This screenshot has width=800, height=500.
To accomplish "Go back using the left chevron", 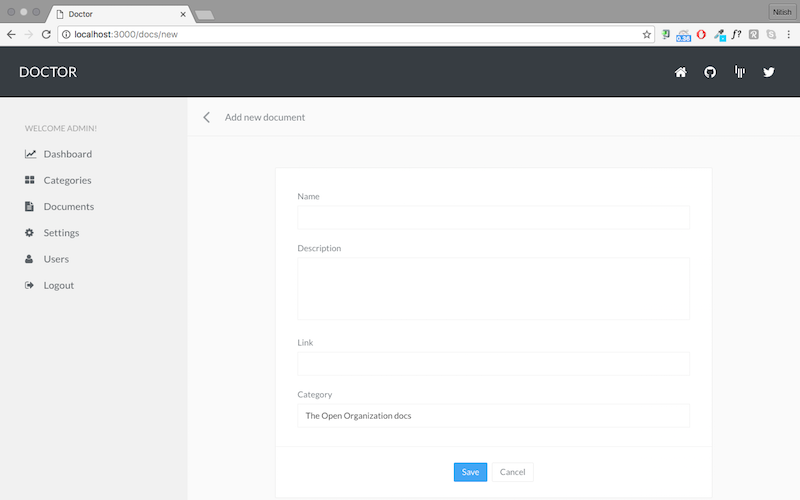I will click(207, 117).
